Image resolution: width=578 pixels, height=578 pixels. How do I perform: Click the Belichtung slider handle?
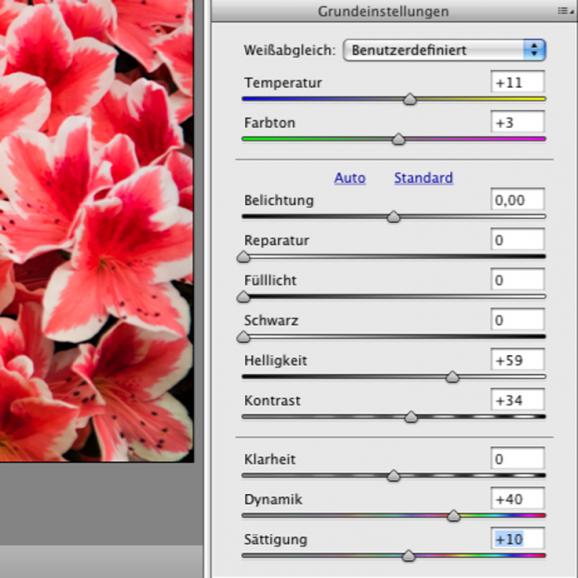(393, 216)
